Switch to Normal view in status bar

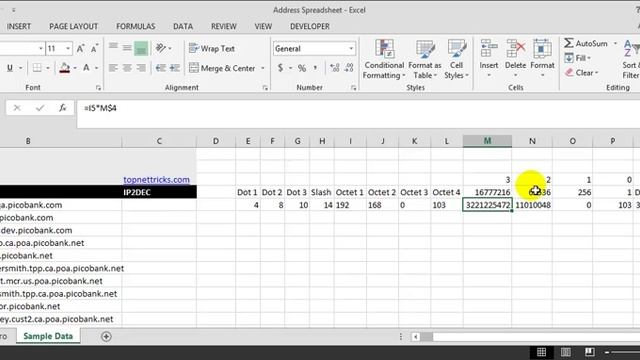(x=542, y=352)
